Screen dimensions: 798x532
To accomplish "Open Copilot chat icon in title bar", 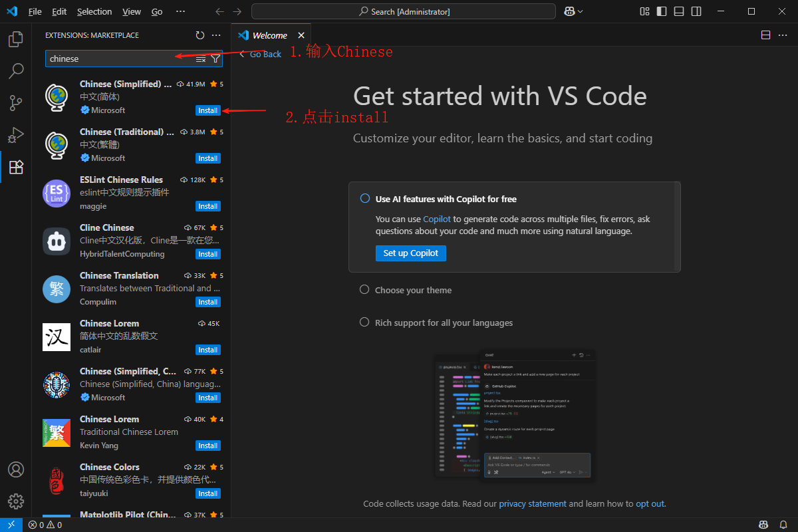I will [x=569, y=11].
